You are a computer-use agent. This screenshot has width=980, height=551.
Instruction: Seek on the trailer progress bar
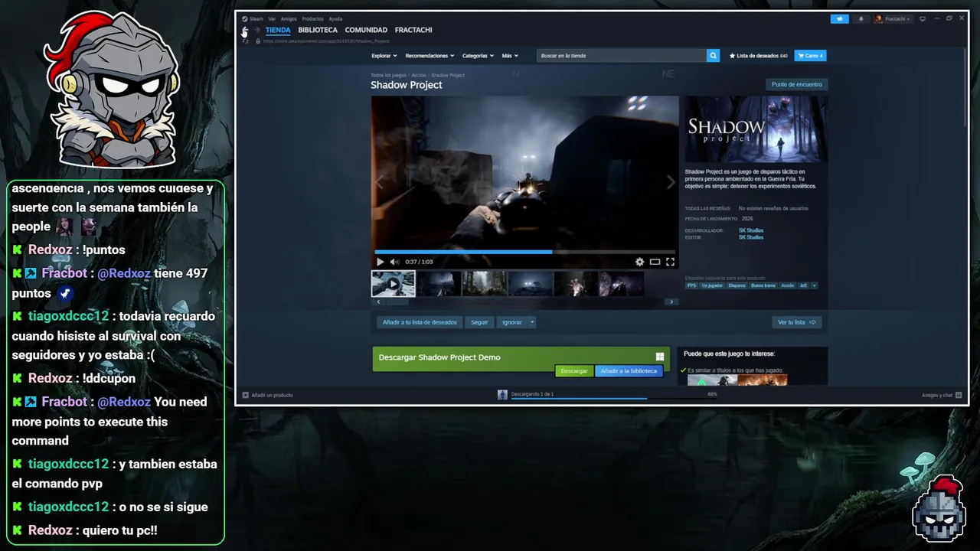524,252
